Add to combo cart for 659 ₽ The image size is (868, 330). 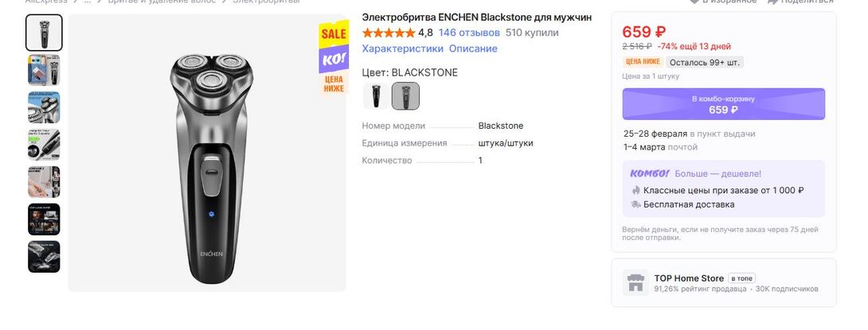tap(723, 104)
